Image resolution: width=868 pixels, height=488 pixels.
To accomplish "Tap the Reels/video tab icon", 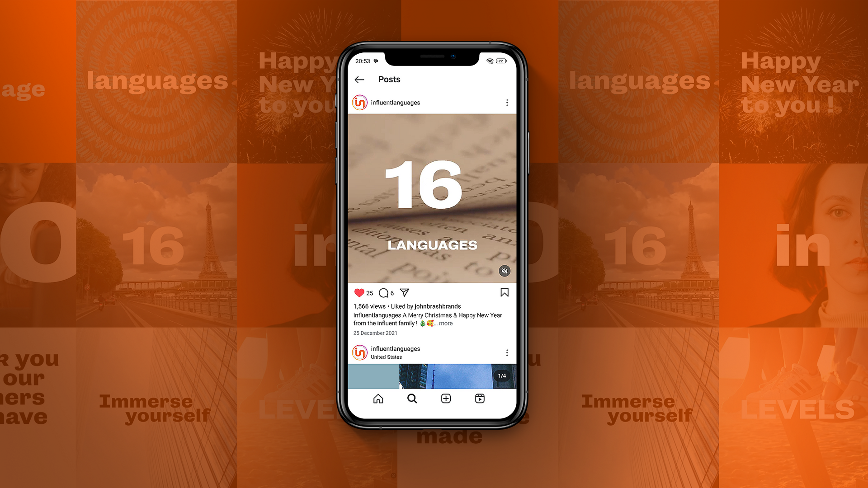I will [x=481, y=398].
